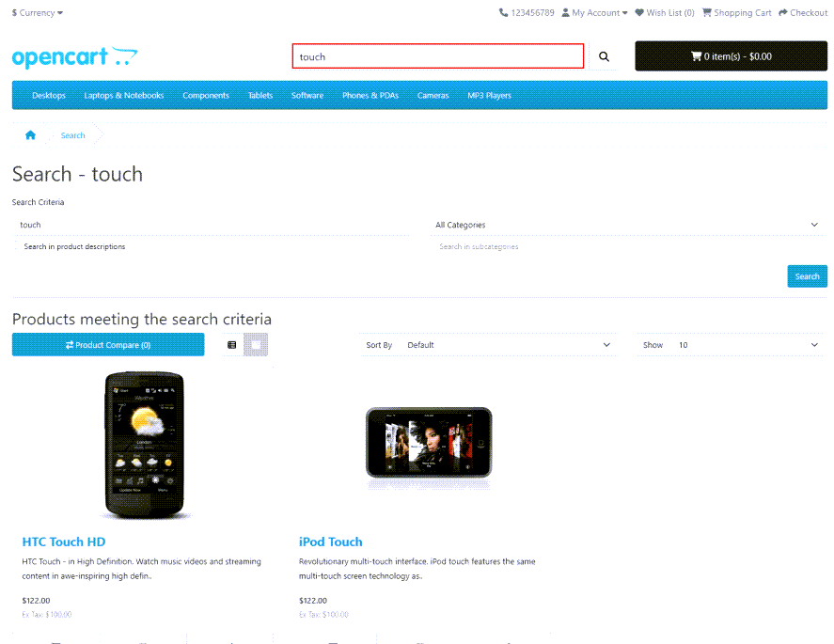
Task: Switch to list view icon
Action: 232,345
